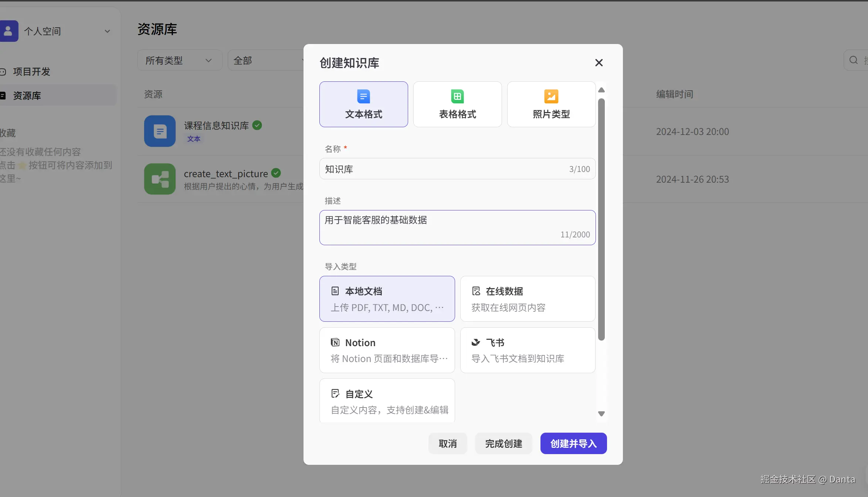Open 资源库 in sidebar
Image resolution: width=868 pixels, height=497 pixels.
(x=27, y=96)
